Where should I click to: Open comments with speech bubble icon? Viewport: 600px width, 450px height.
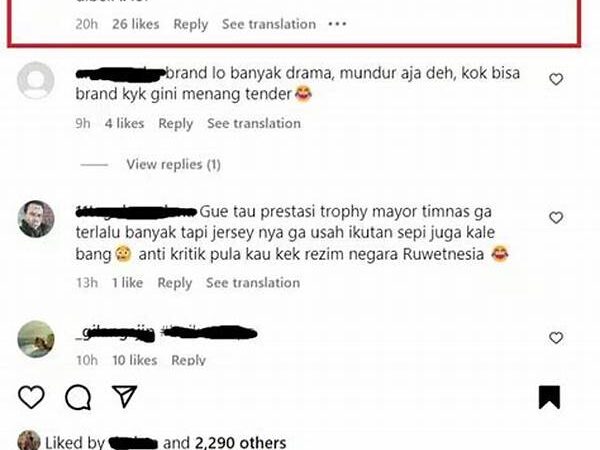[x=78, y=397]
